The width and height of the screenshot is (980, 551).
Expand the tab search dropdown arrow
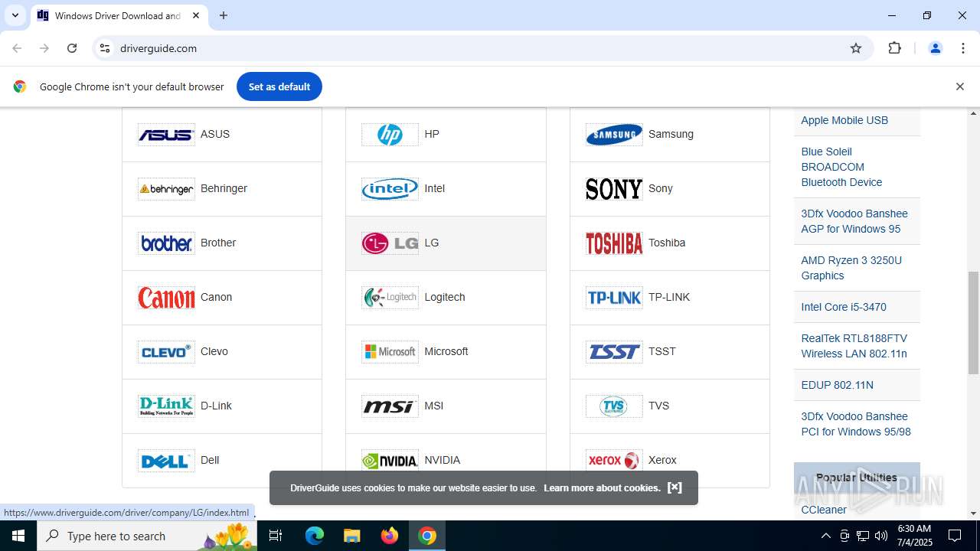coord(15,15)
